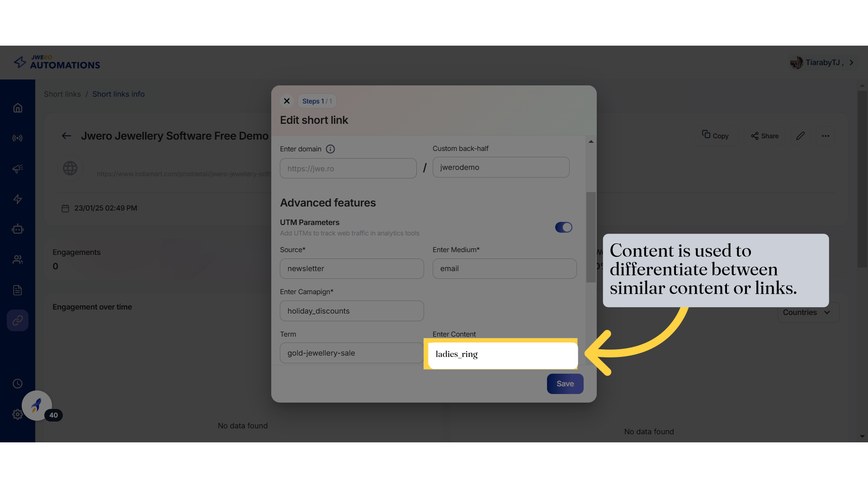Click the Enter domain info icon

[330, 149]
